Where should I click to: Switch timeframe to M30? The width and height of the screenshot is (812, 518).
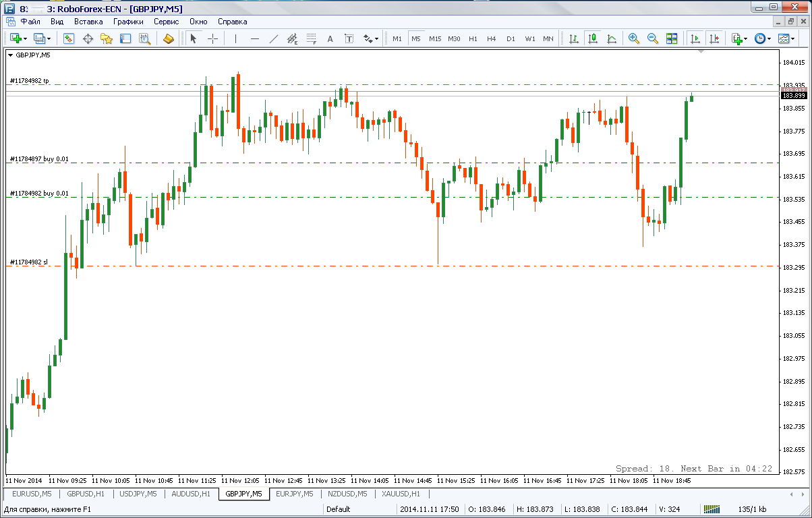[x=454, y=38]
